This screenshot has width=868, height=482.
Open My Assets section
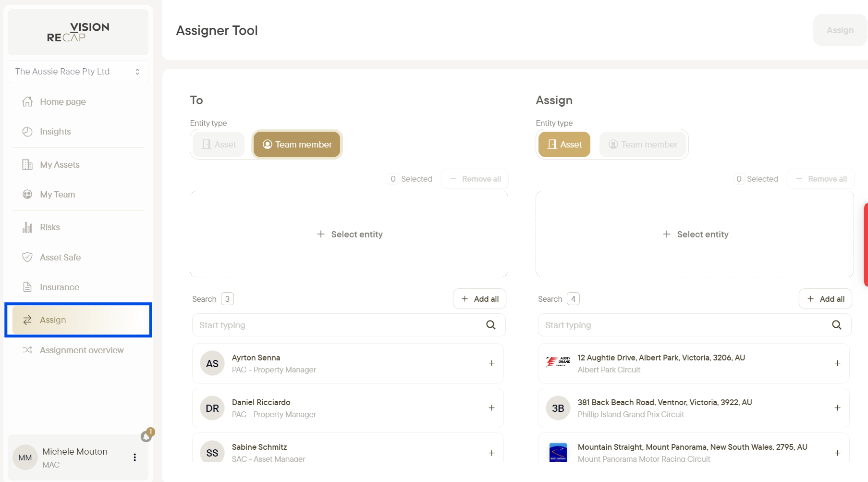tap(78, 165)
